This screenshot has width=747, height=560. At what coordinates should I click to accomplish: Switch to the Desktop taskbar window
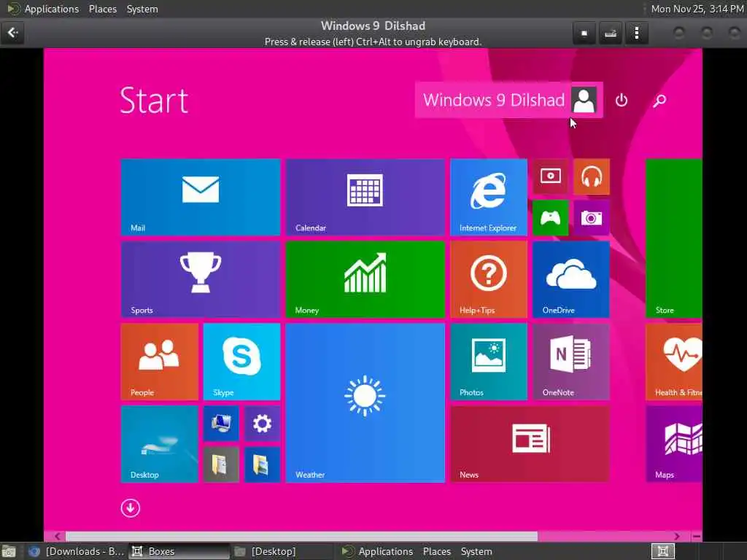coord(282,551)
